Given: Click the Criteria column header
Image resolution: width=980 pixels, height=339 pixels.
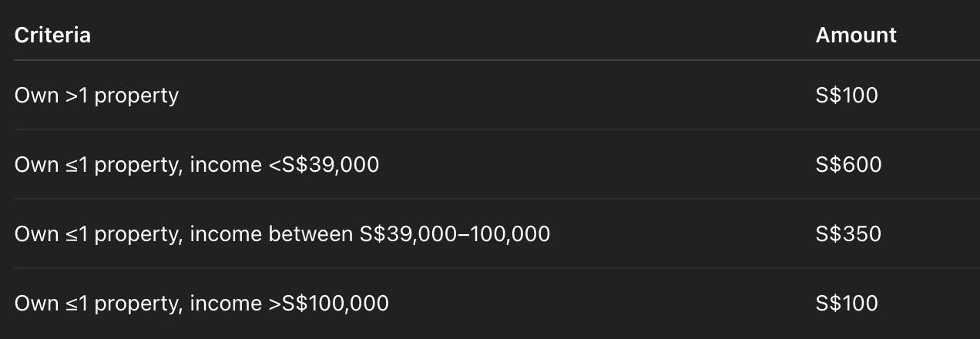Looking at the screenshot, I should [x=52, y=35].
